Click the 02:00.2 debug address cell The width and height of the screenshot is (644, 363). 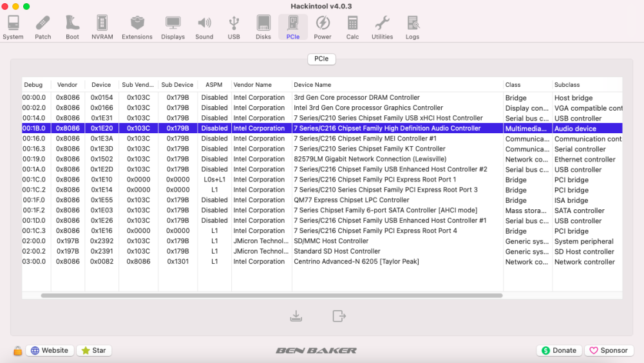(x=34, y=252)
